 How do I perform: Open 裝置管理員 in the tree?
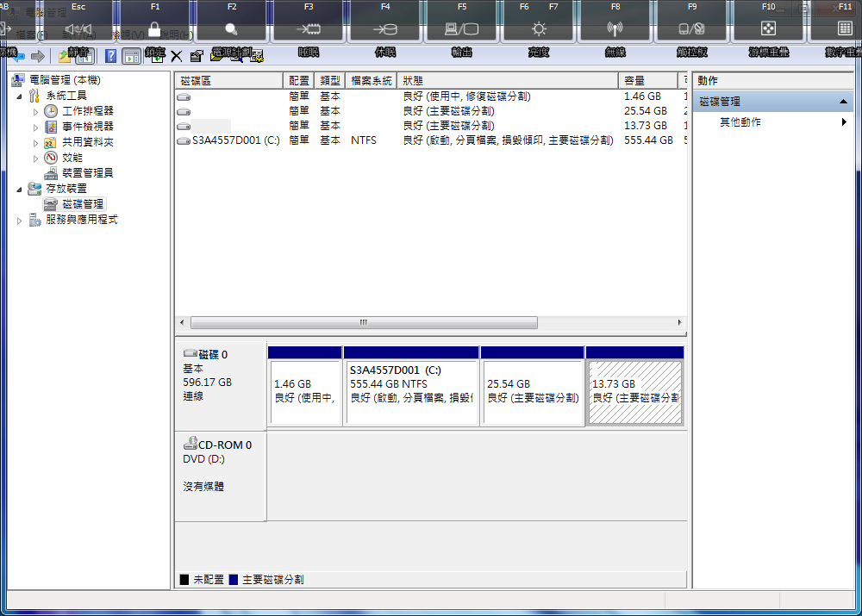pyautogui.click(x=87, y=173)
